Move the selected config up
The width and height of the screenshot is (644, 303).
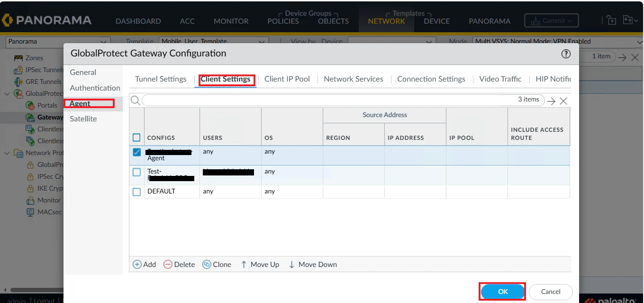point(260,265)
